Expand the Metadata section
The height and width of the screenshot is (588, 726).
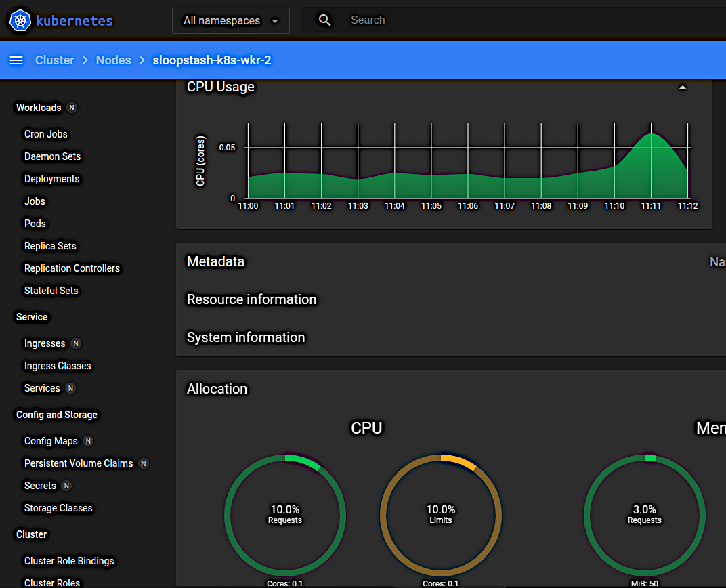point(215,261)
